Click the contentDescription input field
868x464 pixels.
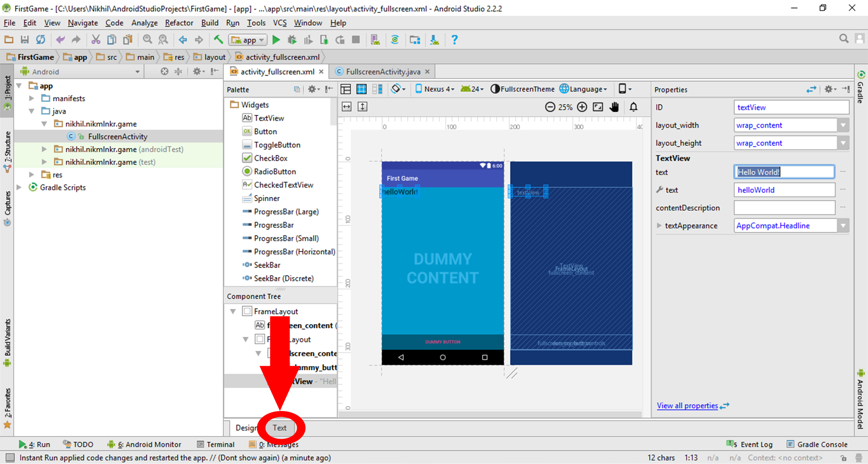(784, 208)
